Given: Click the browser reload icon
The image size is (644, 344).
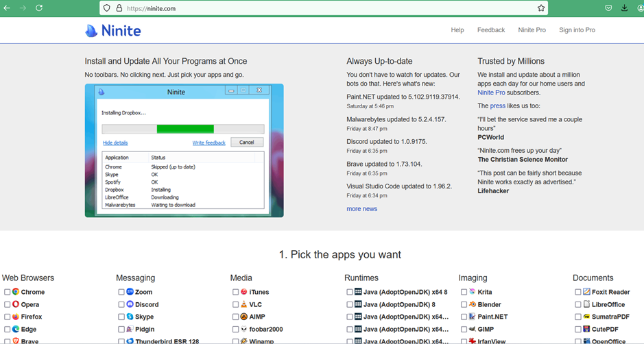Looking at the screenshot, I should click(39, 8).
